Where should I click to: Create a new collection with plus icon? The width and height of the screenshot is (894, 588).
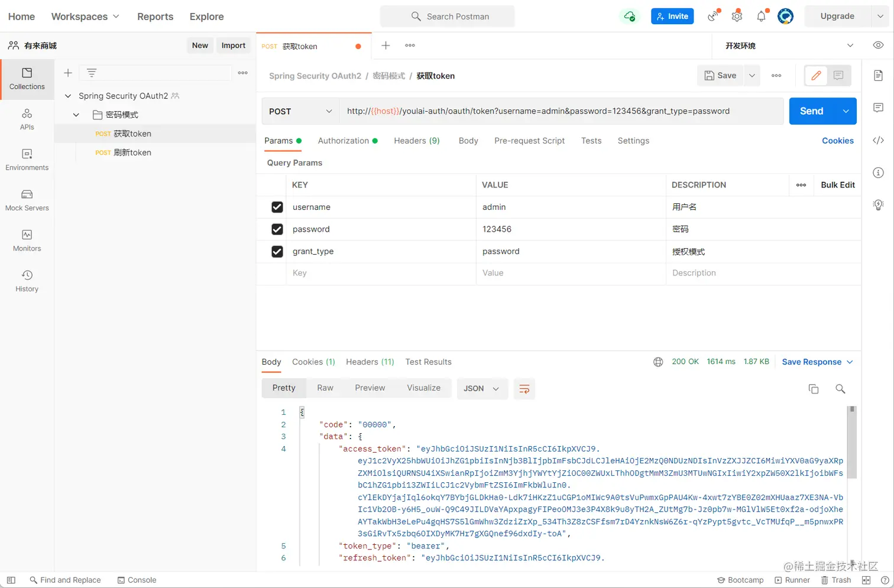click(68, 73)
